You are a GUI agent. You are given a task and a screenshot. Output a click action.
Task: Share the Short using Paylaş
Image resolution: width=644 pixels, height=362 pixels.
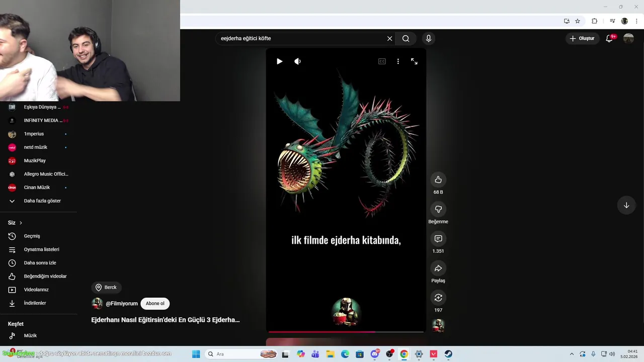438,268
